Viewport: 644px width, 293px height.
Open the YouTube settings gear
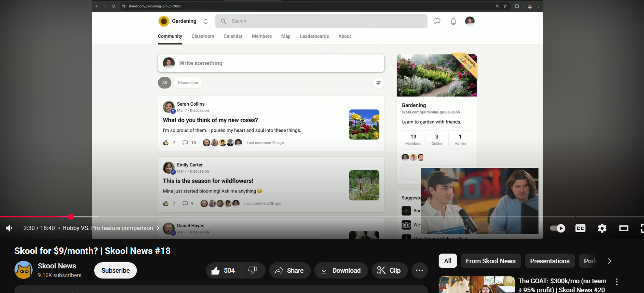(602, 228)
